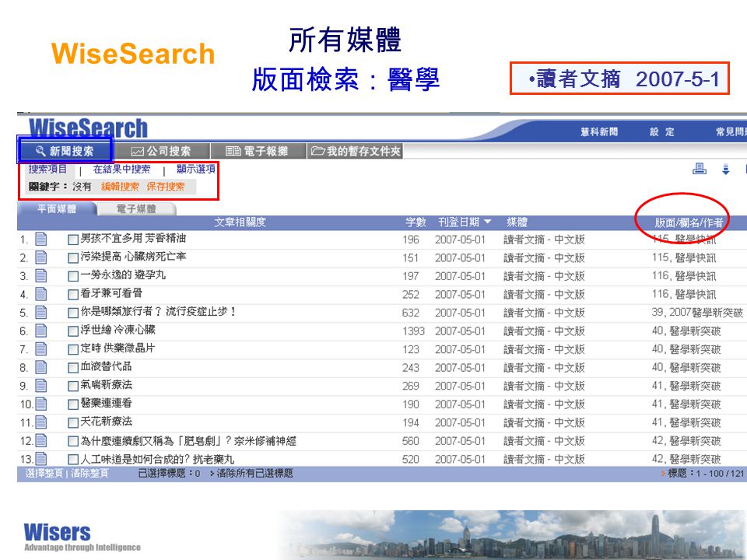Open document icon of row 2

coord(41,257)
